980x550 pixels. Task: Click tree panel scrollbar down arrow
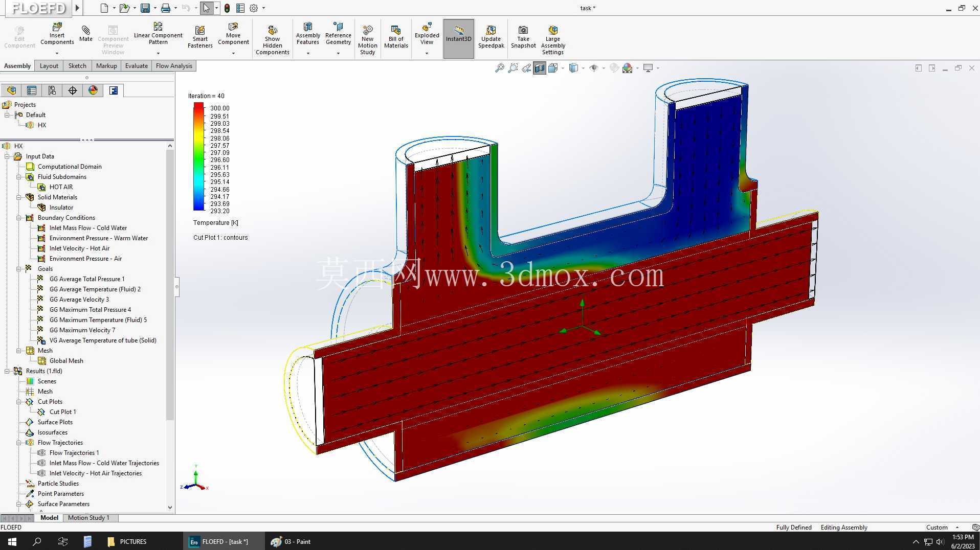tap(170, 508)
